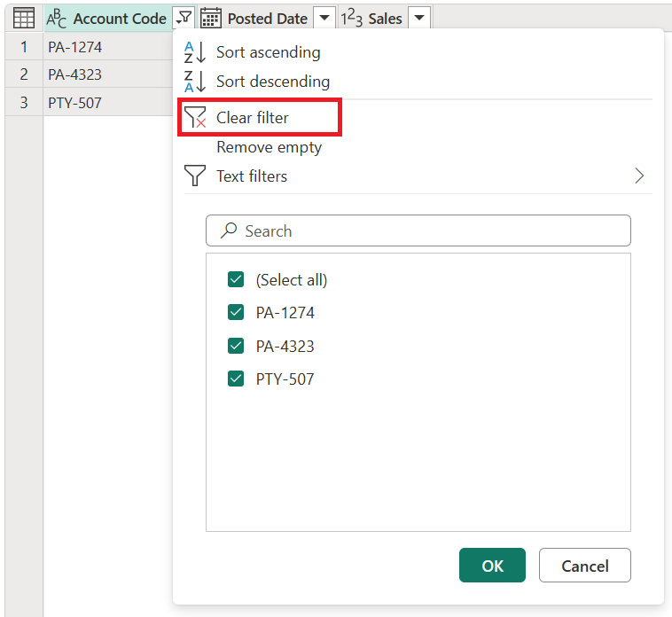The height and width of the screenshot is (617, 672).
Task: Click the Search input field
Action: 418,230
